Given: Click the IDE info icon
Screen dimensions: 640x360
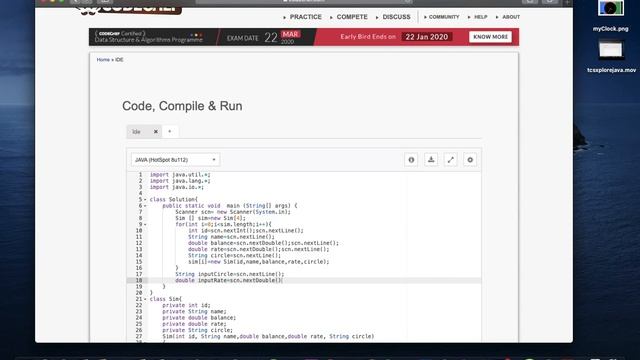Looking at the screenshot, I should 411,160.
